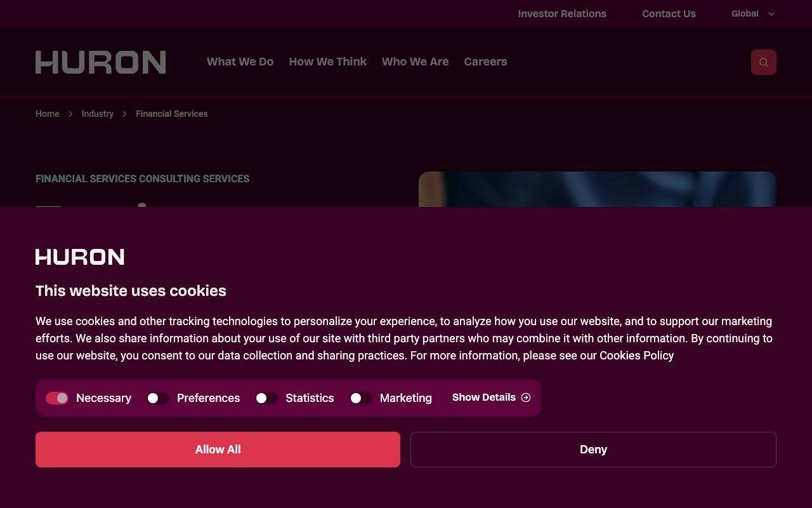Click the Deny cookies button
812x508 pixels.
[x=593, y=450]
